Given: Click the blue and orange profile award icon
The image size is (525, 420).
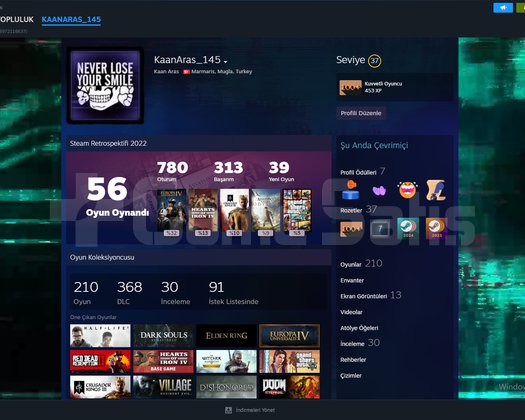Looking at the screenshot, I should pos(351,190).
